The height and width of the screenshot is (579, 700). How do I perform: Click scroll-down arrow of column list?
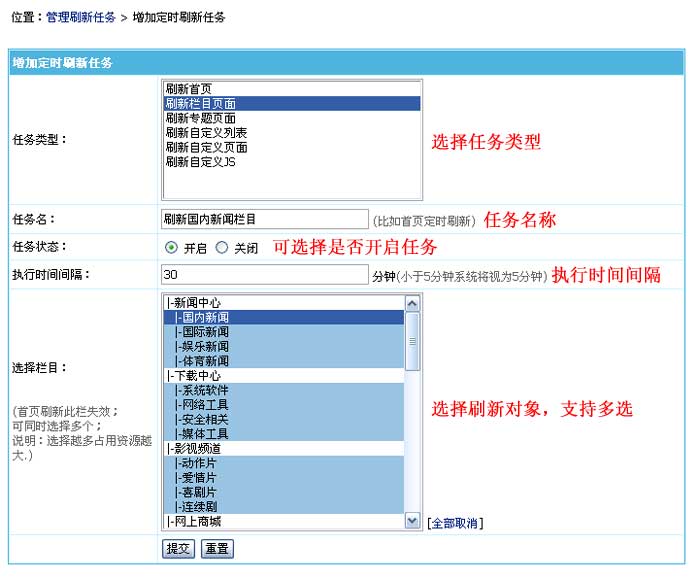click(x=413, y=521)
